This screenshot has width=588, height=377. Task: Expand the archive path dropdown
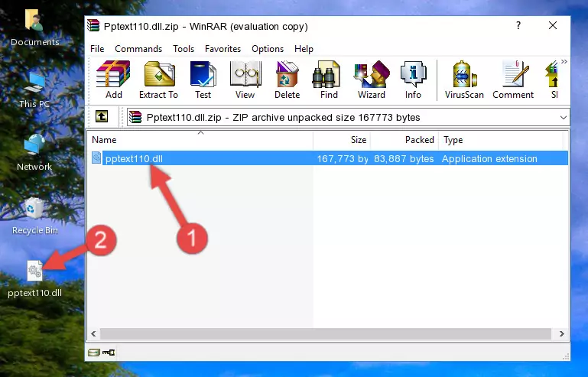coord(564,118)
